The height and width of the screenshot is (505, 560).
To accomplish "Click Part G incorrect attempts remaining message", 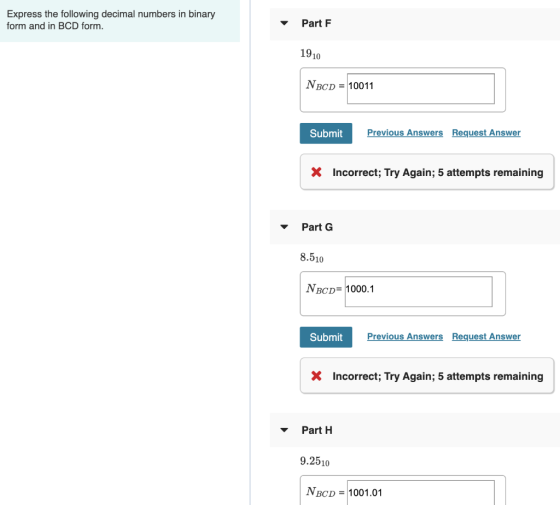I will (x=438, y=376).
